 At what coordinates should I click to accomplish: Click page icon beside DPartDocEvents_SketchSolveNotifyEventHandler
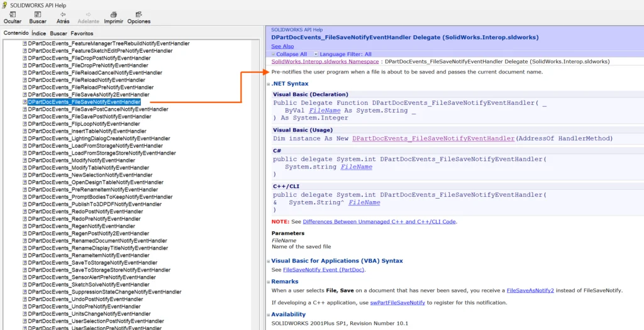[25, 285]
